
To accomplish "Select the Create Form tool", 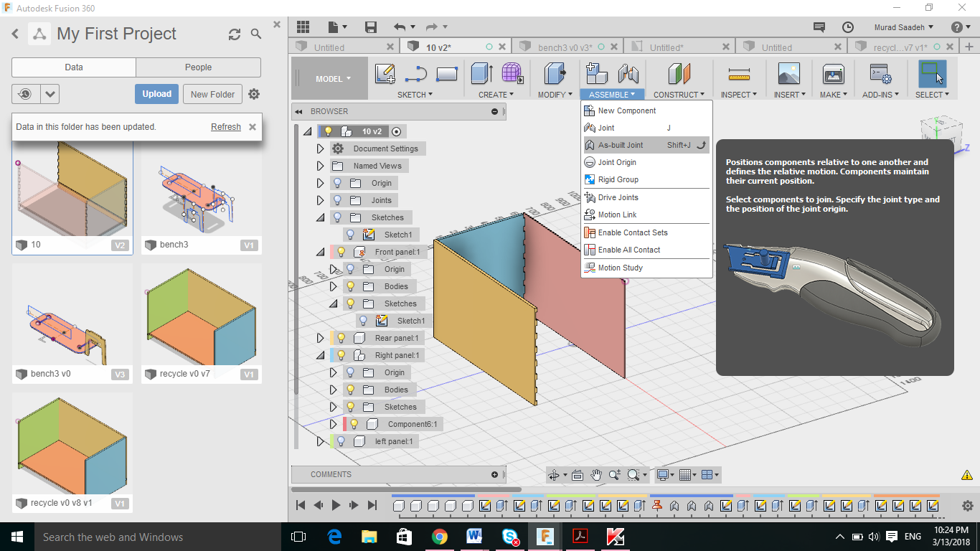I will pos(512,74).
